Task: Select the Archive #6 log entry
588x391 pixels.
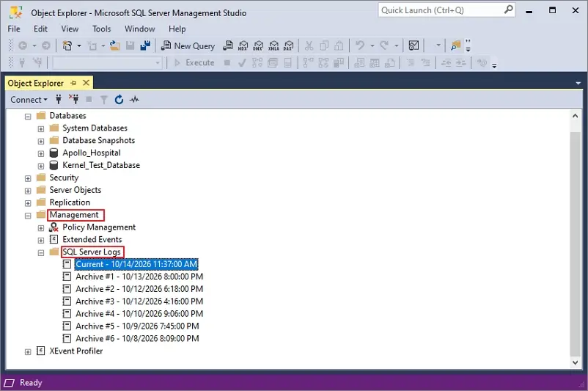Action: pyautogui.click(x=137, y=338)
